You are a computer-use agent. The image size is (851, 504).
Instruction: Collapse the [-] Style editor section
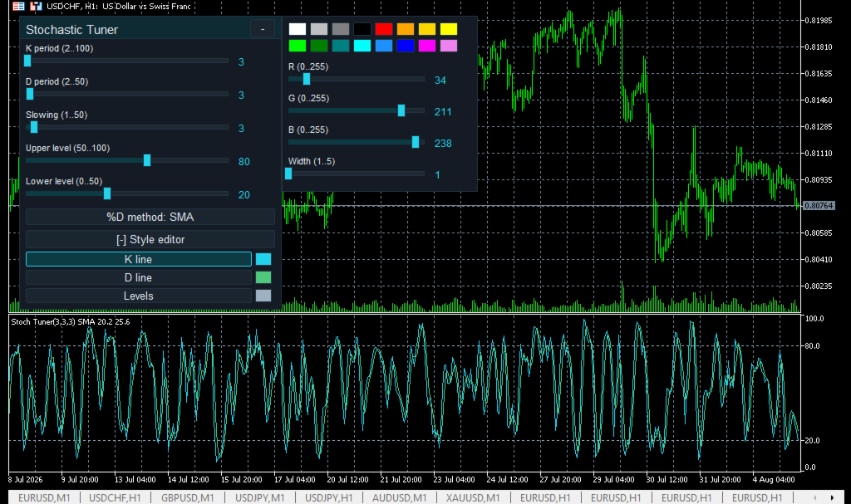(x=150, y=239)
